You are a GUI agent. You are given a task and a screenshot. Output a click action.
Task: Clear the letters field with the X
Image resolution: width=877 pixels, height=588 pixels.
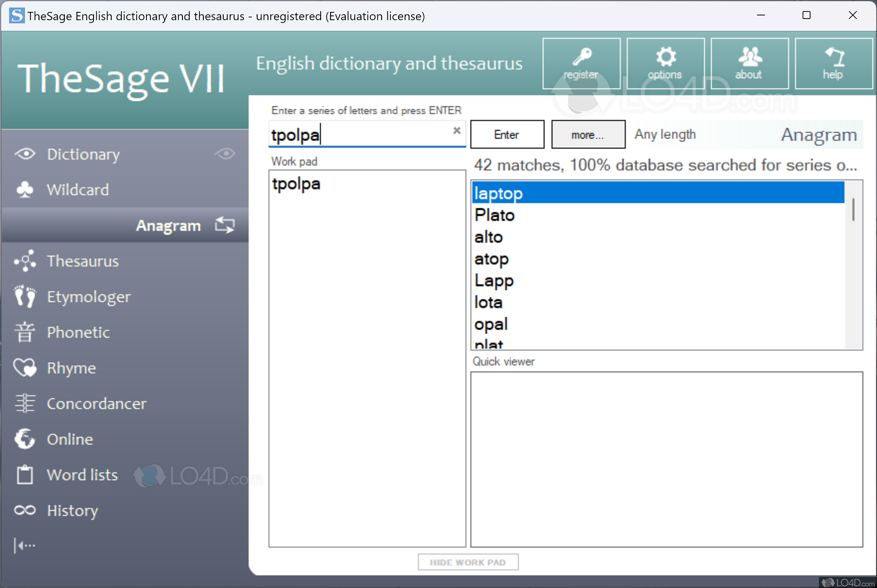click(457, 130)
